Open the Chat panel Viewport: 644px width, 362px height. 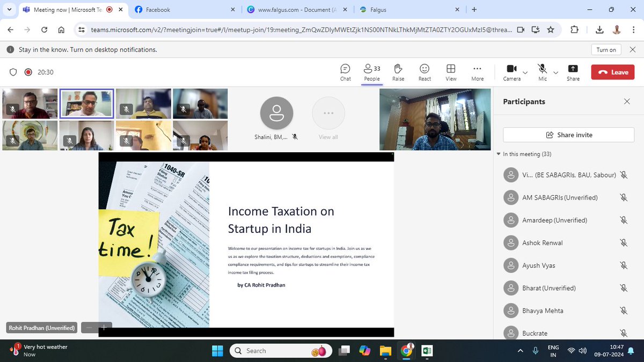[x=345, y=72]
